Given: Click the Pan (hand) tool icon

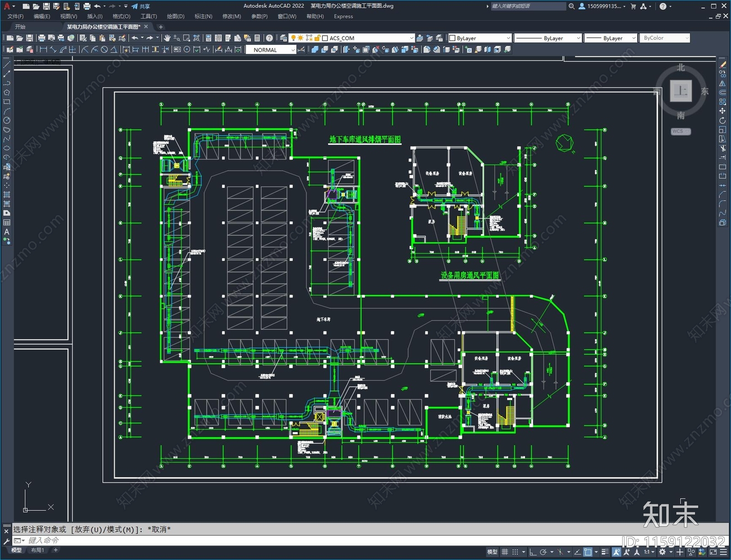Looking at the screenshot, I should [167, 38].
